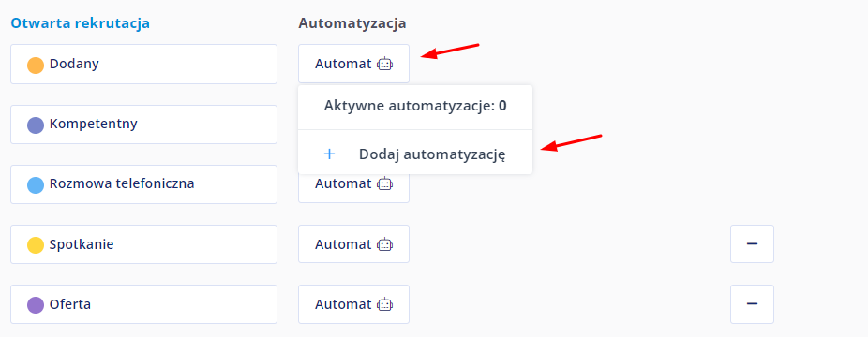Click the blue plus icon beside Dodaj automatyzację
Viewport: 868px width, 337px height.
329,154
